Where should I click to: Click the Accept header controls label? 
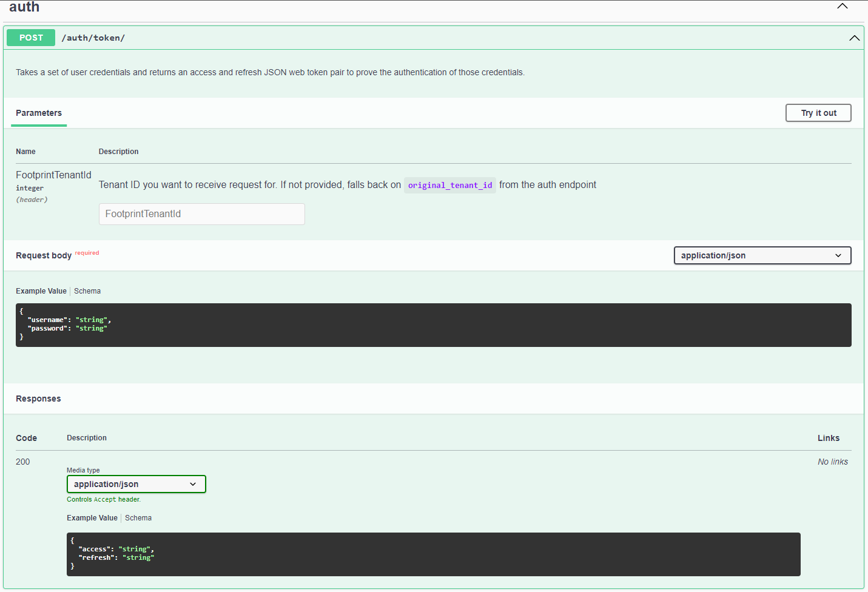103,499
